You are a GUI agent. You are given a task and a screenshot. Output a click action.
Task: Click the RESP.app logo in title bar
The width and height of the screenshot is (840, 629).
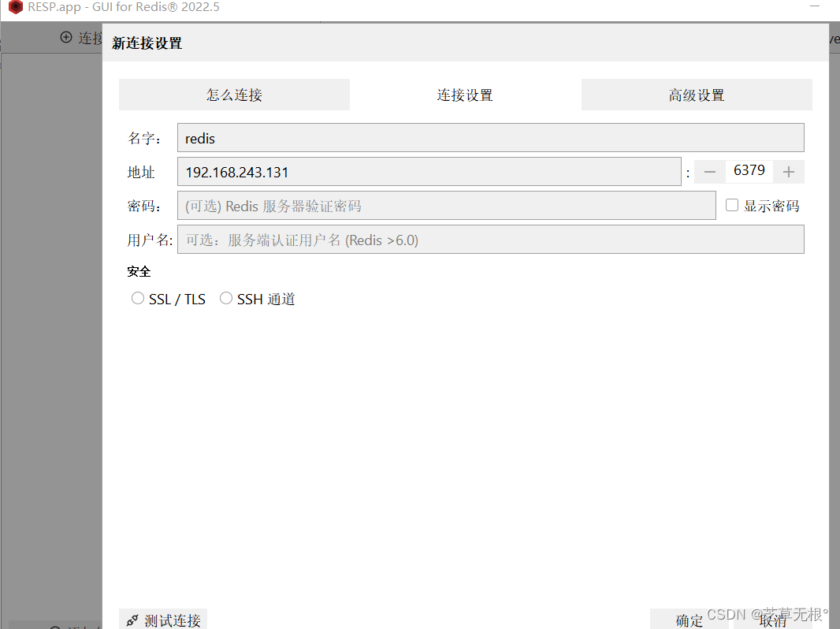coord(16,7)
